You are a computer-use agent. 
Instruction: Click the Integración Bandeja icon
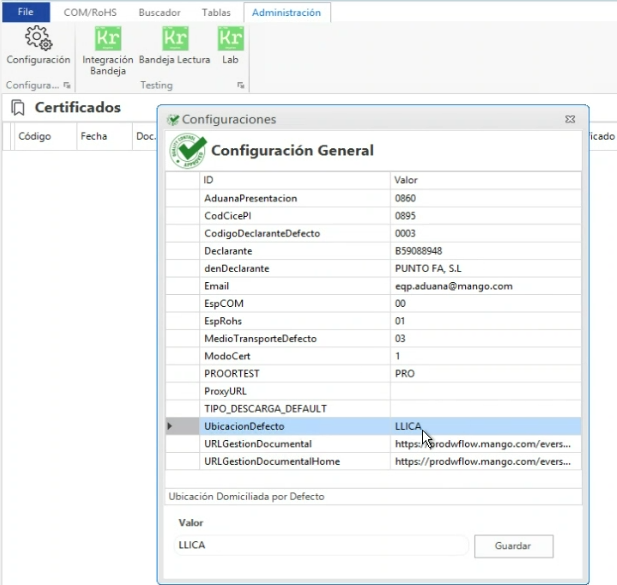coord(107,40)
